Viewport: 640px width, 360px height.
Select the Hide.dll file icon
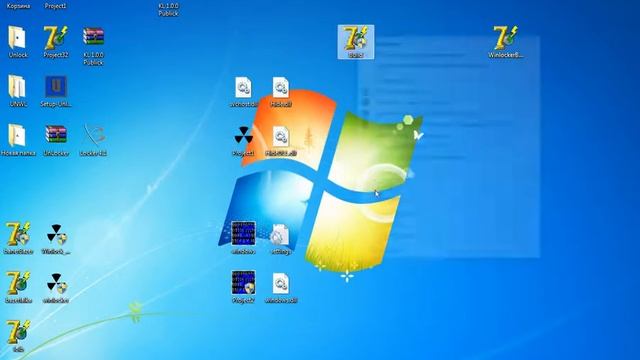pyautogui.click(x=281, y=87)
